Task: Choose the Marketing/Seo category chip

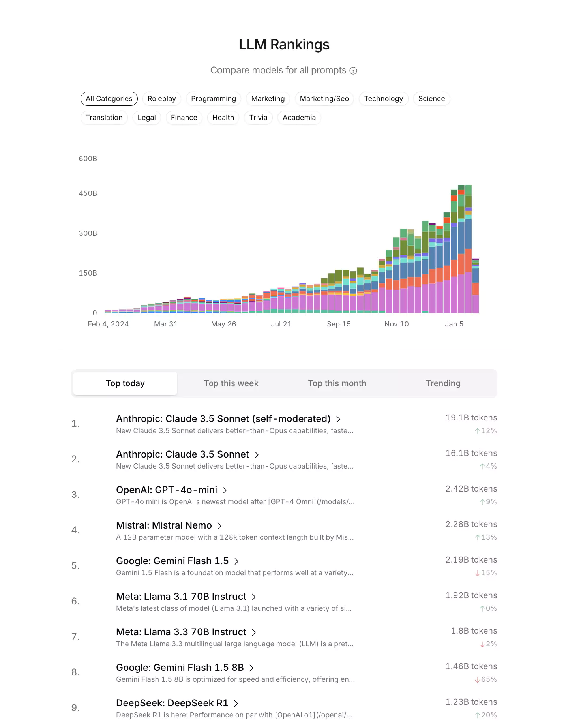Action: pos(324,99)
